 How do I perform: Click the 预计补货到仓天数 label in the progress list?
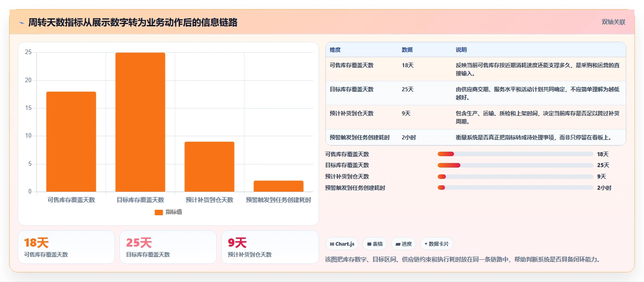347,177
